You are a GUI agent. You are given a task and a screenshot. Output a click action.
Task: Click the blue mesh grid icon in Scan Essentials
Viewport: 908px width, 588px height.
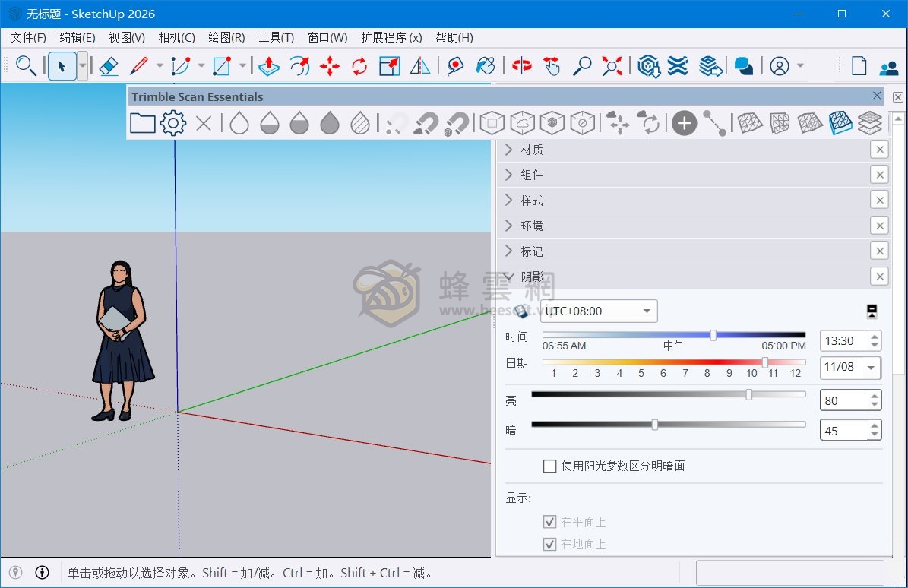click(x=840, y=123)
